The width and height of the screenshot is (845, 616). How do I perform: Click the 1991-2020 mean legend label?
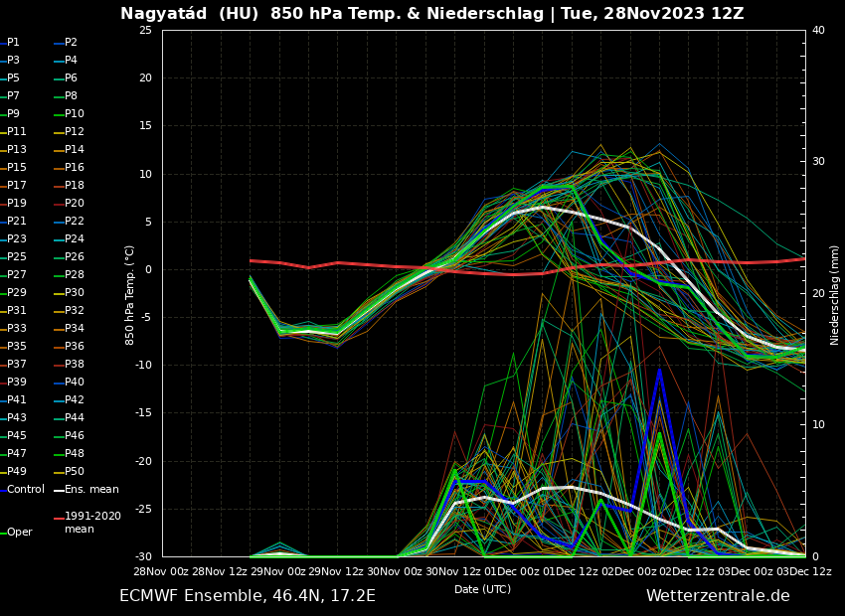[92, 523]
